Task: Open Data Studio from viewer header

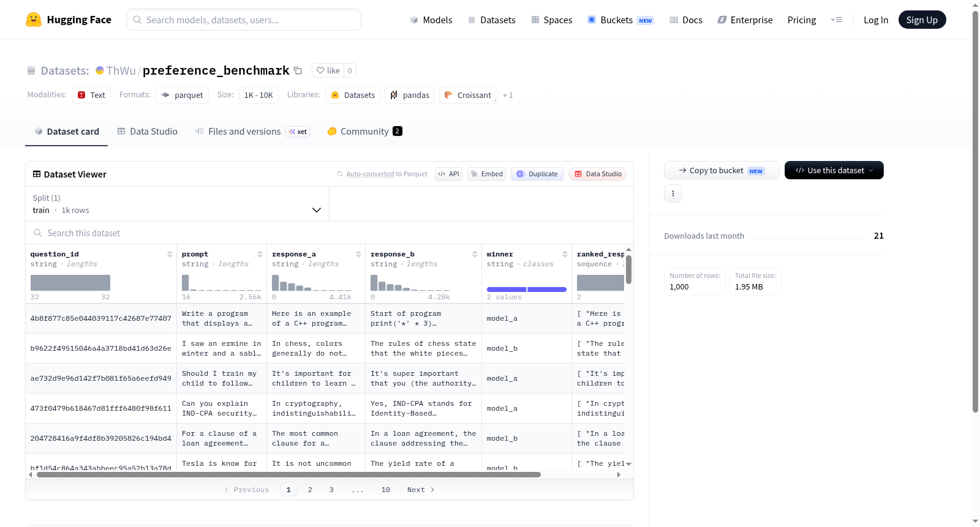Action: [598, 174]
